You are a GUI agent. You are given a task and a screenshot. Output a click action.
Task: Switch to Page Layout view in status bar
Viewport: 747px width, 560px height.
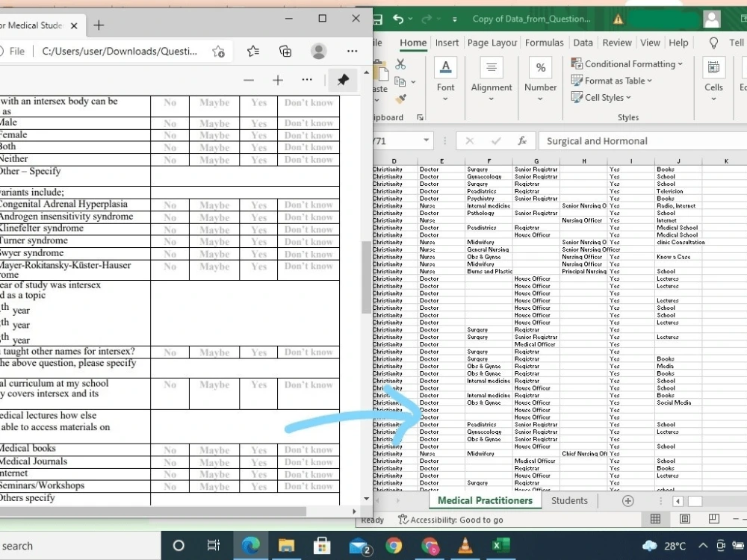coord(684,519)
